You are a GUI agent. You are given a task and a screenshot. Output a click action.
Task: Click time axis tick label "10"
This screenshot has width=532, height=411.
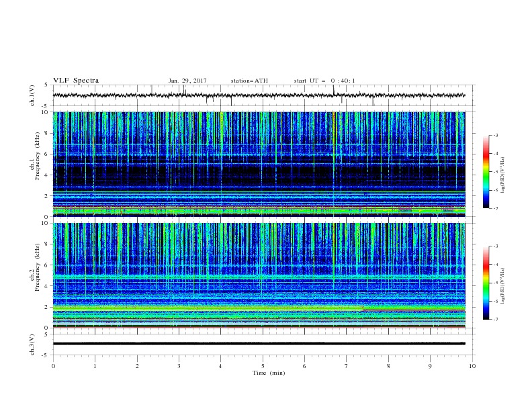[x=472, y=366]
